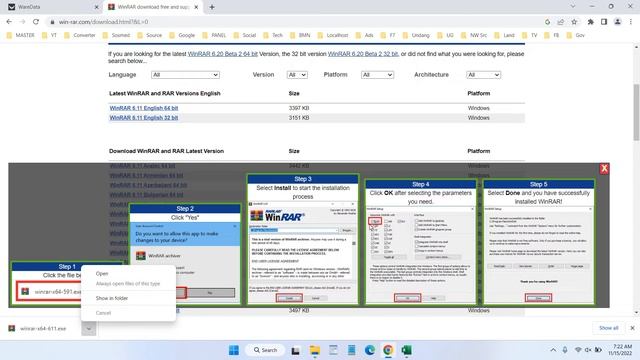This screenshot has width=640, height=360.
Task: Open the MASTER bookmark folder
Action: click(x=21, y=35)
